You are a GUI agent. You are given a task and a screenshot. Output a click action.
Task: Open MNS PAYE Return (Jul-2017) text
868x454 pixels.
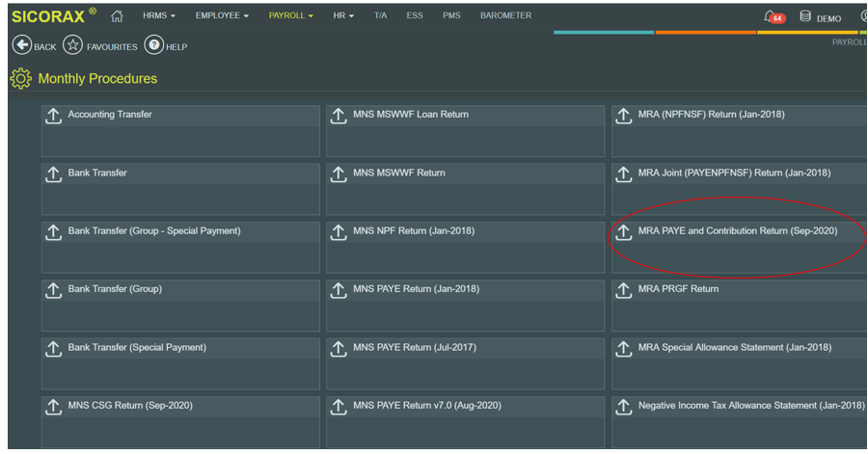coord(415,347)
